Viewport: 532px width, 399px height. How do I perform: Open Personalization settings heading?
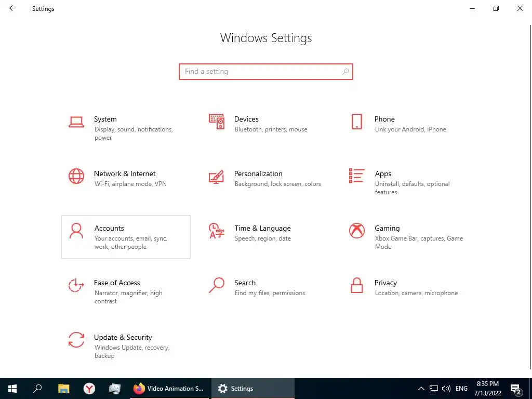point(258,174)
